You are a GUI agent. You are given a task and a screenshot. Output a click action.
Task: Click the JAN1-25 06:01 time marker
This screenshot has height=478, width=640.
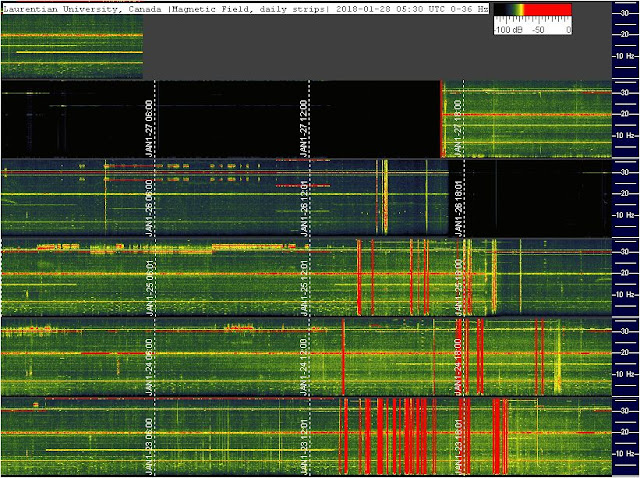click(149, 287)
